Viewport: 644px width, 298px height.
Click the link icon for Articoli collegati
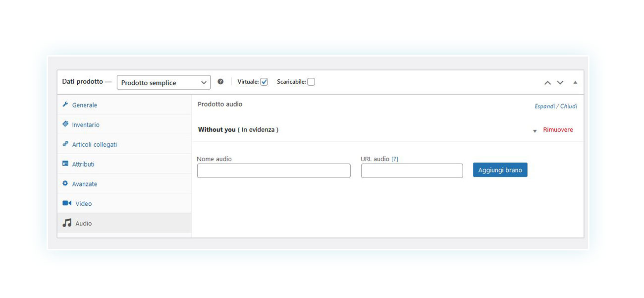tap(65, 144)
